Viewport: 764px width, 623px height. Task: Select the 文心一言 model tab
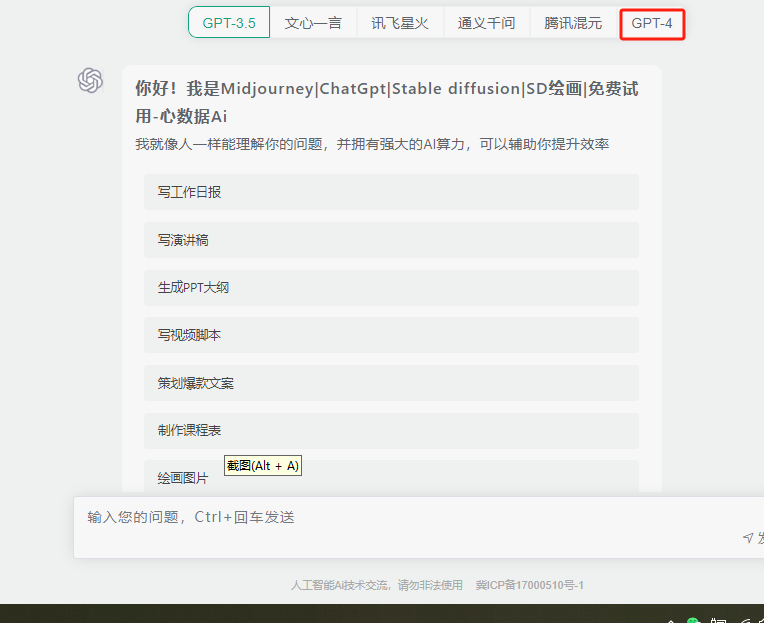(313, 22)
